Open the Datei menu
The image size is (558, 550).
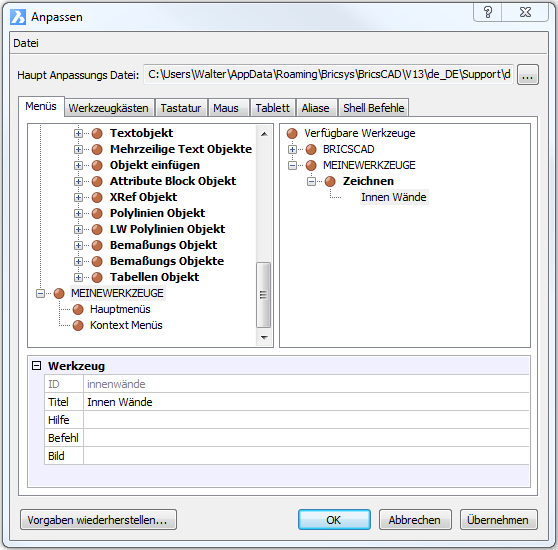[26, 43]
